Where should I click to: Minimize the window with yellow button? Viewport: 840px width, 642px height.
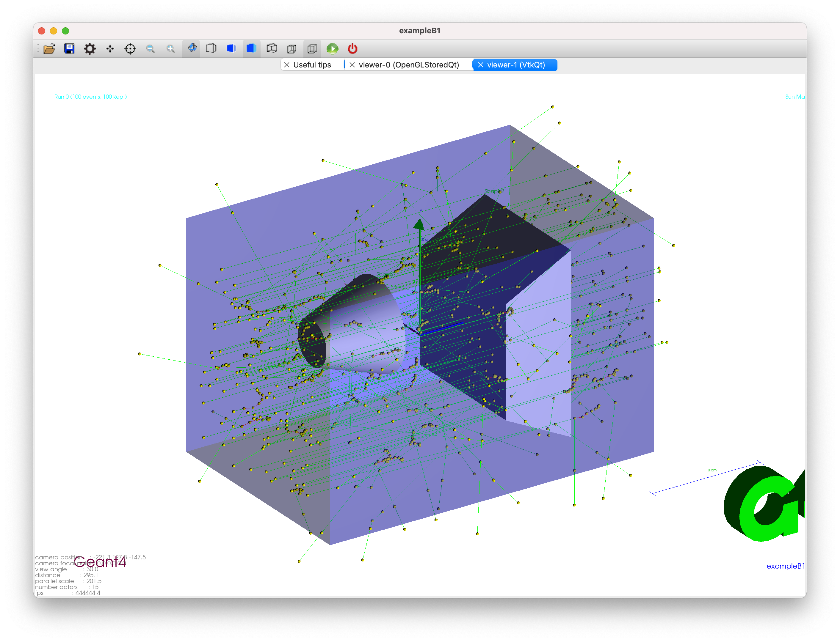[54, 31]
